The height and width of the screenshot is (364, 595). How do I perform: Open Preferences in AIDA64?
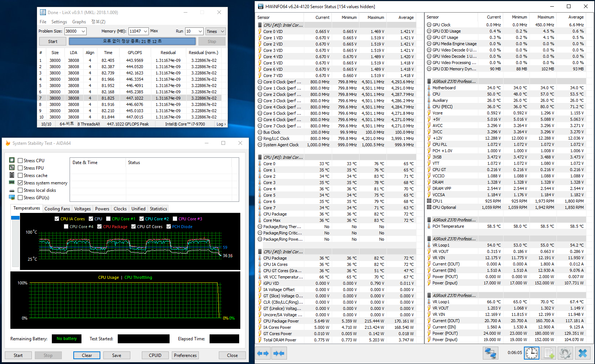[185, 355]
